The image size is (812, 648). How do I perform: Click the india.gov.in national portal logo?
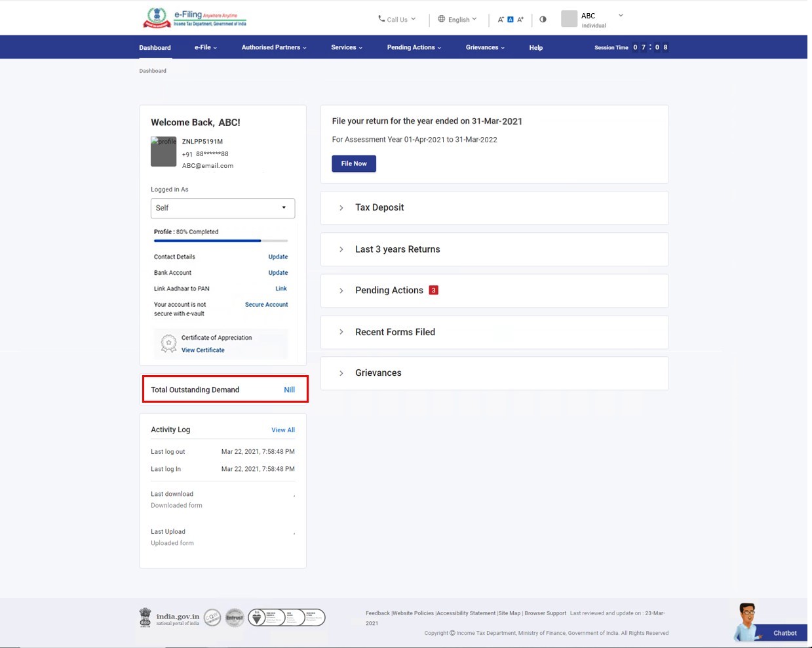pyautogui.click(x=170, y=617)
